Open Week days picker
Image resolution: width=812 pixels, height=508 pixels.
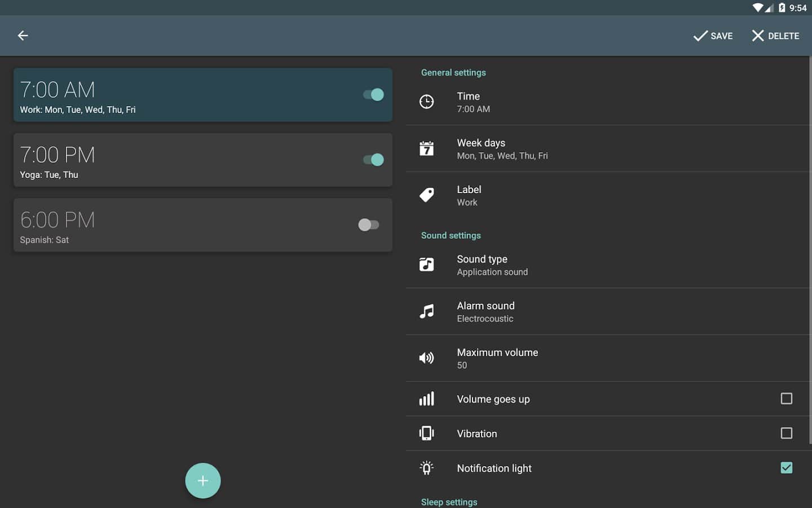point(564,148)
